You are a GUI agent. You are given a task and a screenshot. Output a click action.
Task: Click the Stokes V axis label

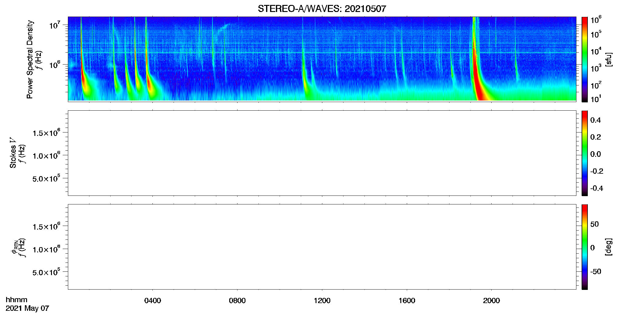click(13, 153)
